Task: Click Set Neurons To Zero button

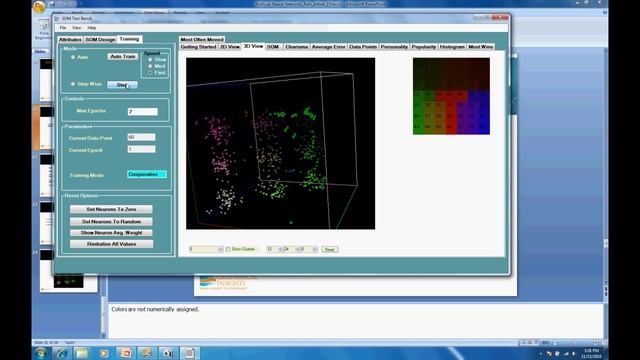Action: pos(111,209)
